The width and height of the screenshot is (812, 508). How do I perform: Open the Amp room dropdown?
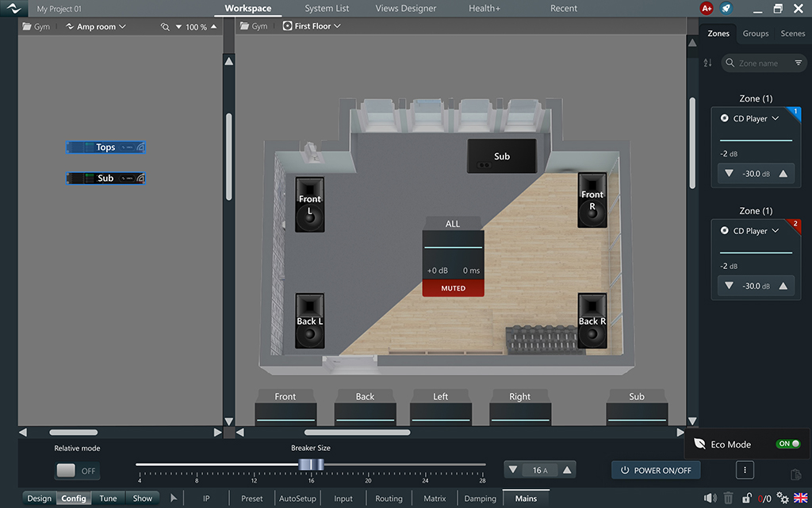pyautogui.click(x=96, y=26)
